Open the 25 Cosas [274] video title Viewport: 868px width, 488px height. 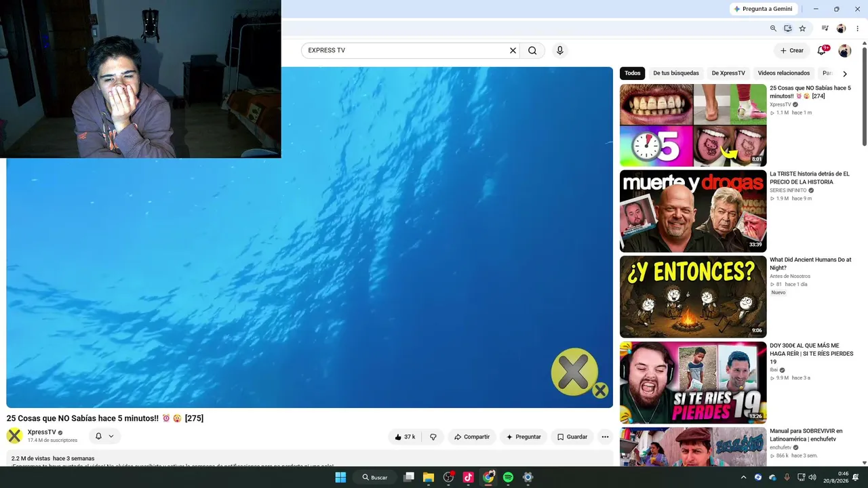click(810, 92)
